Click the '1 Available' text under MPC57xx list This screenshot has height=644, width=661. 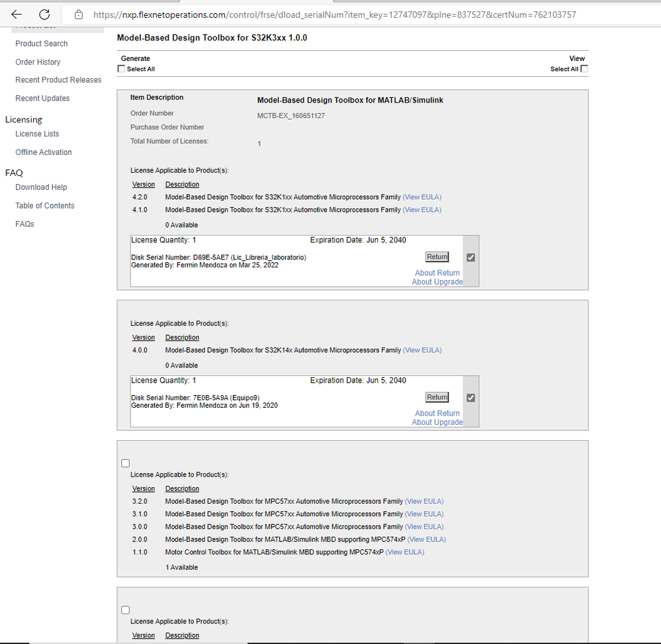(x=181, y=567)
